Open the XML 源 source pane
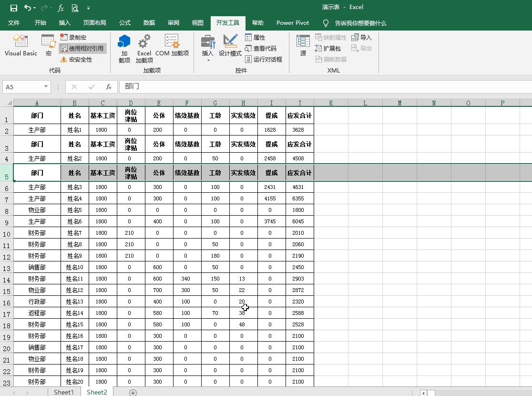Screen dimensions: 532x396 tap(303, 45)
